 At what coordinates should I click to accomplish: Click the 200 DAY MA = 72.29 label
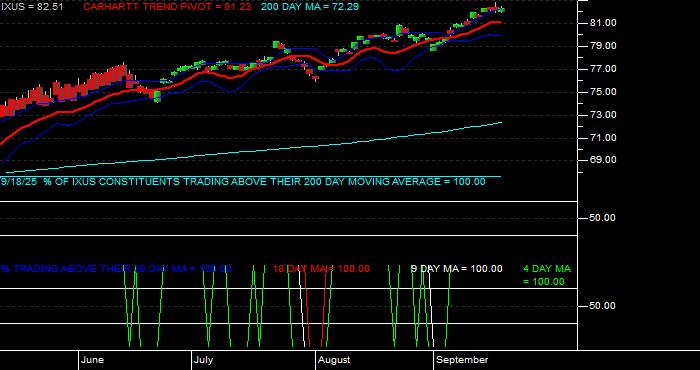pos(309,7)
